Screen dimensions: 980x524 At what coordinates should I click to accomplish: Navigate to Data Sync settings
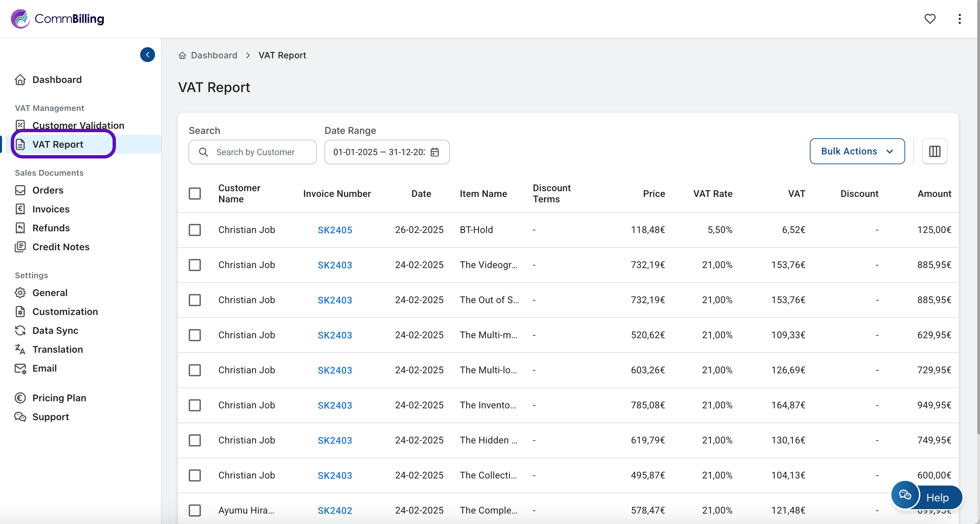pyautogui.click(x=55, y=330)
